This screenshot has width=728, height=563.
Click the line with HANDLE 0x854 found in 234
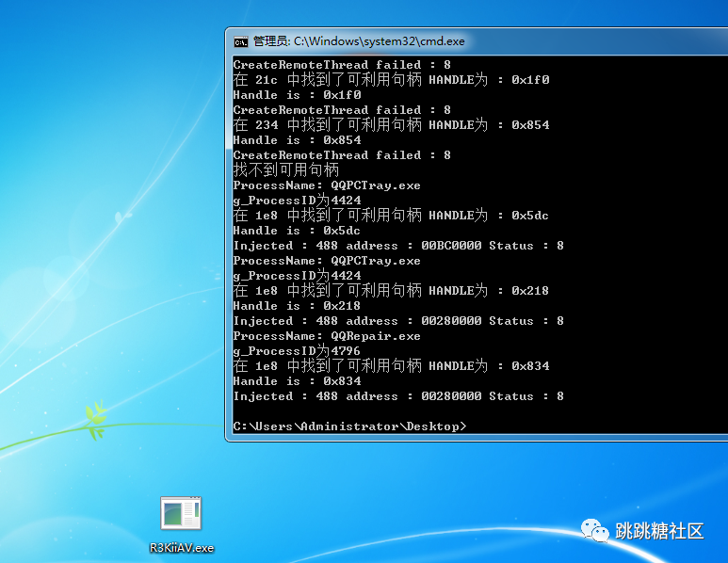point(391,125)
